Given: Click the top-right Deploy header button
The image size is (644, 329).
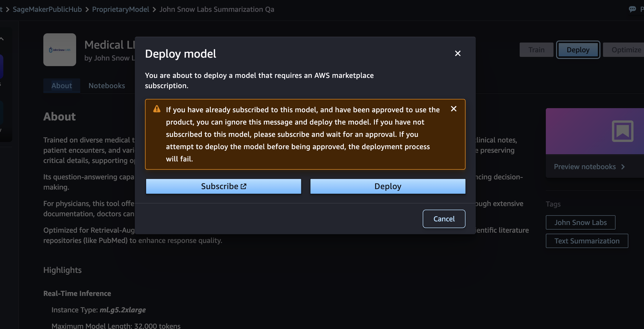Looking at the screenshot, I should 578,50.
